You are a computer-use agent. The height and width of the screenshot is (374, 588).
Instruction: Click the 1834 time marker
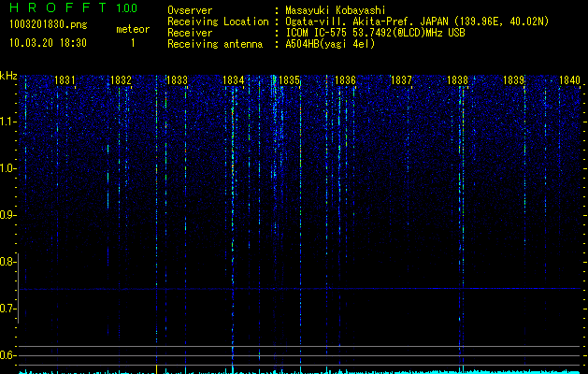234,80
